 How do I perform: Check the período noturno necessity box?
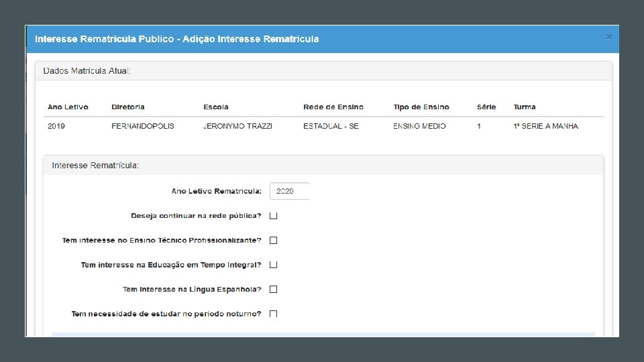[x=273, y=314]
